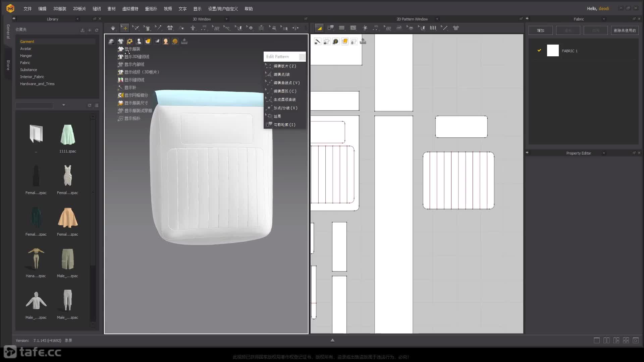Click the inward-arrows gizmo icon in 3D toolbar
The image size is (644, 362).
click(296, 28)
